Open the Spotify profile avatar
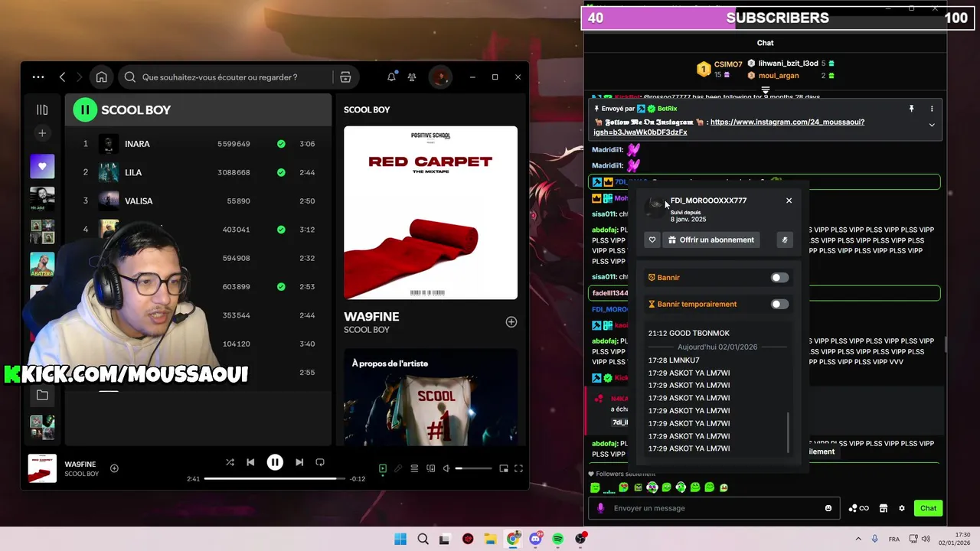This screenshot has width=980, height=551. pos(439,77)
